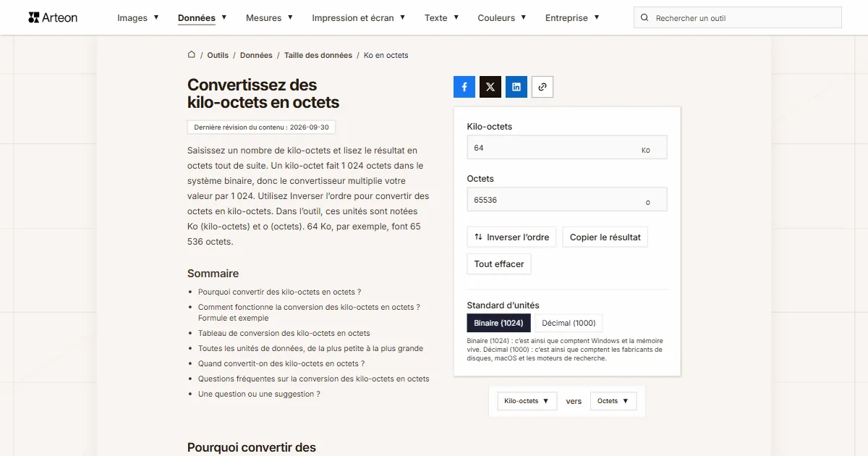Click the Octets result field
The image size is (868, 456).
click(567, 200)
